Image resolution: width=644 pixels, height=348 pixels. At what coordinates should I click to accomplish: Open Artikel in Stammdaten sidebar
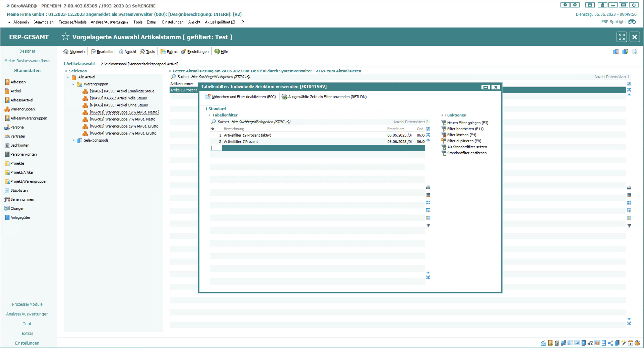[x=16, y=91]
